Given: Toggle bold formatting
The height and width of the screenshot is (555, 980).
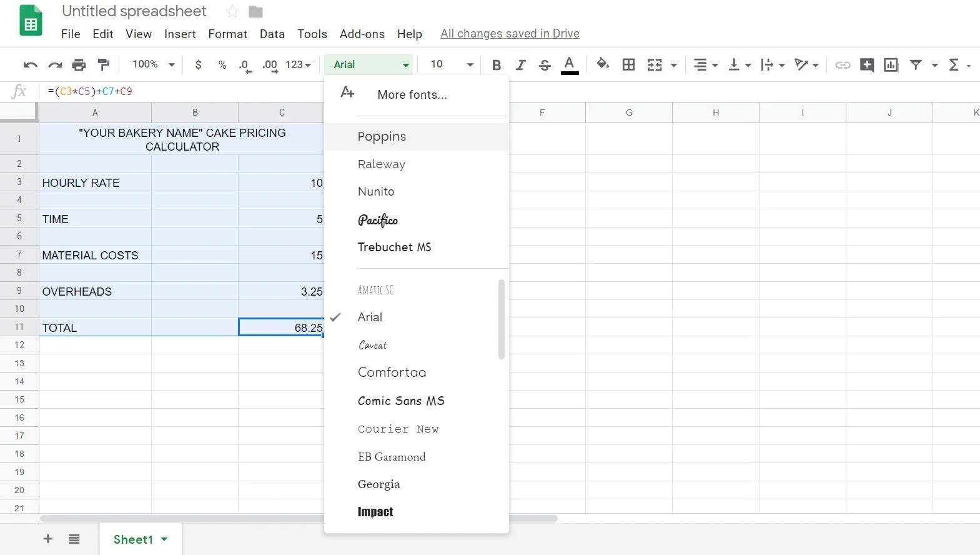Looking at the screenshot, I should point(497,64).
